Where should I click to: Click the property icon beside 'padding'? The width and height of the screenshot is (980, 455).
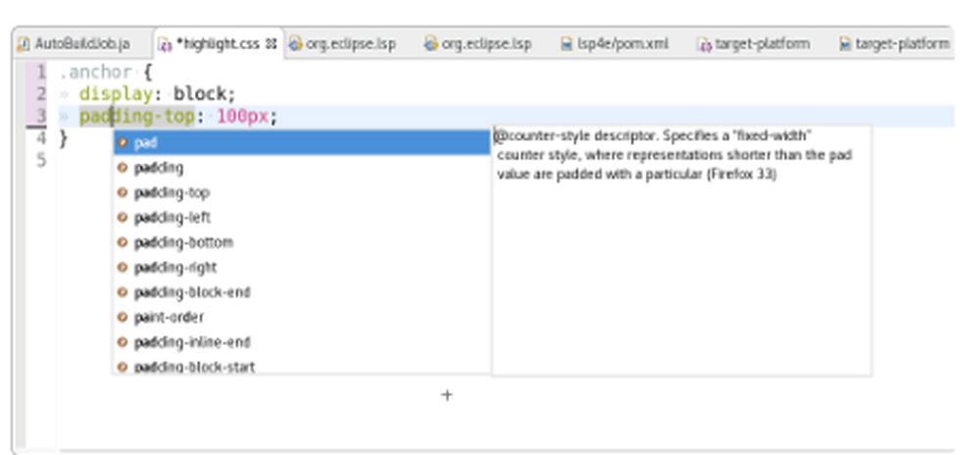(122, 168)
